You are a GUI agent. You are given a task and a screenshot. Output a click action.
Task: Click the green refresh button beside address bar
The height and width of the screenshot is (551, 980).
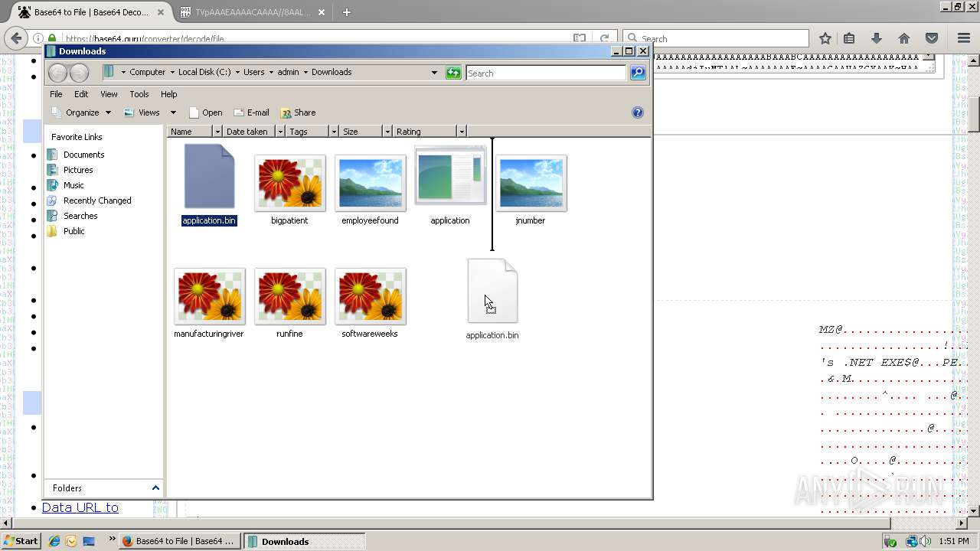[453, 73]
